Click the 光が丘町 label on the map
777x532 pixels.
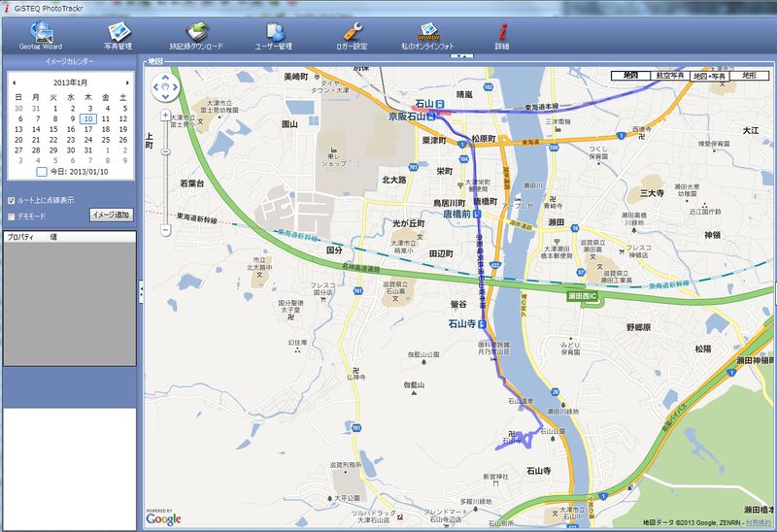pyautogui.click(x=408, y=223)
